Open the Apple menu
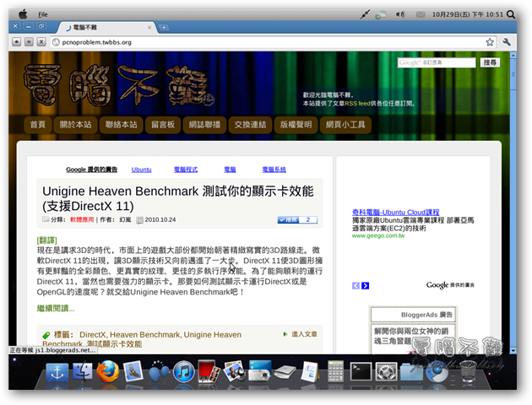The image size is (532, 405). [22, 14]
